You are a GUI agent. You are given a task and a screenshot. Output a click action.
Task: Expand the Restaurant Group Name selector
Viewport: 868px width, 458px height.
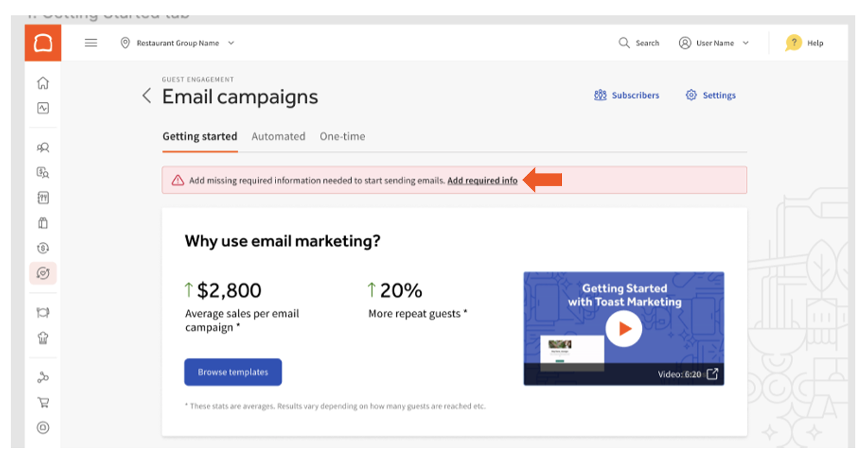pos(178,43)
